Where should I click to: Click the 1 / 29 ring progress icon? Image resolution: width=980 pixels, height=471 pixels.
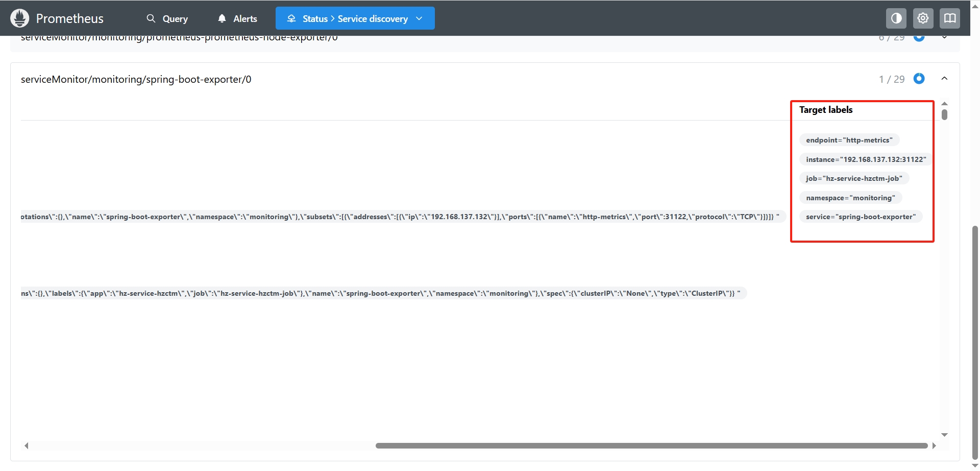pyautogui.click(x=919, y=79)
